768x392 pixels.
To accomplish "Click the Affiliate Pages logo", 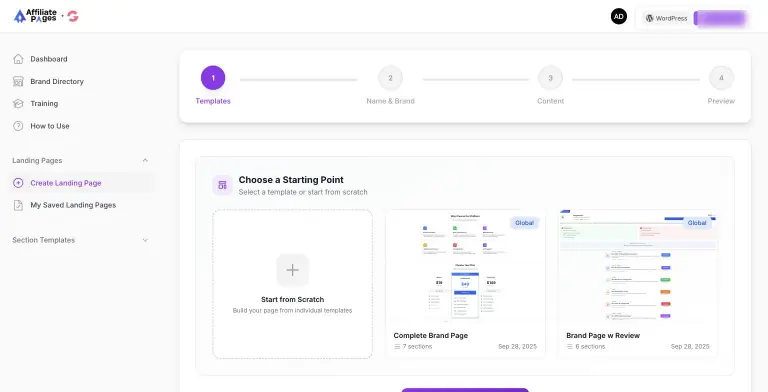I will 35,16.
